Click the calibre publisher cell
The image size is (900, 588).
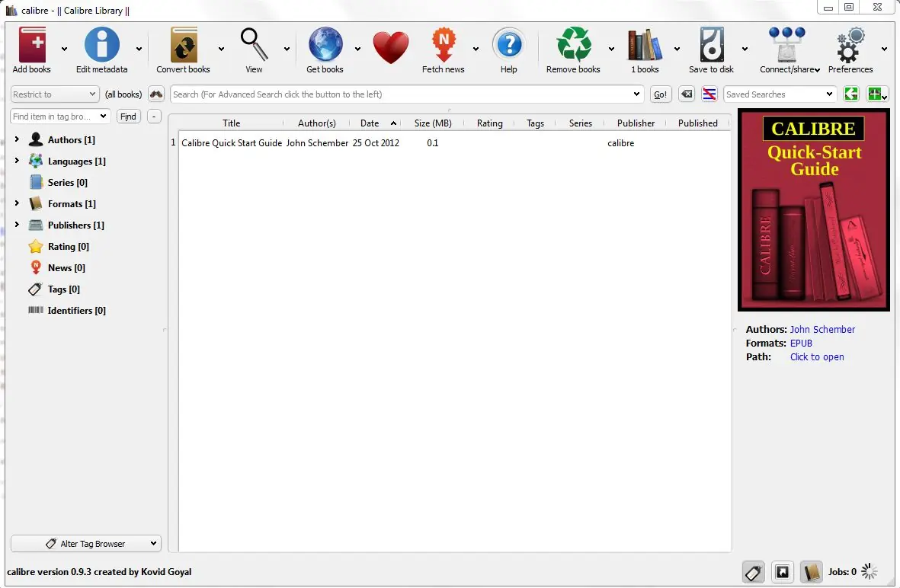click(x=620, y=143)
